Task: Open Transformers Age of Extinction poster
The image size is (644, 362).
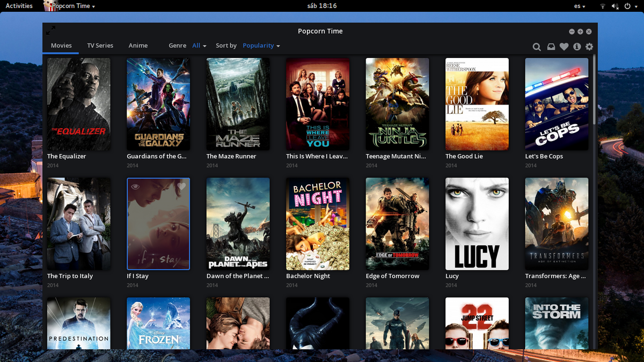Action: [x=557, y=224]
